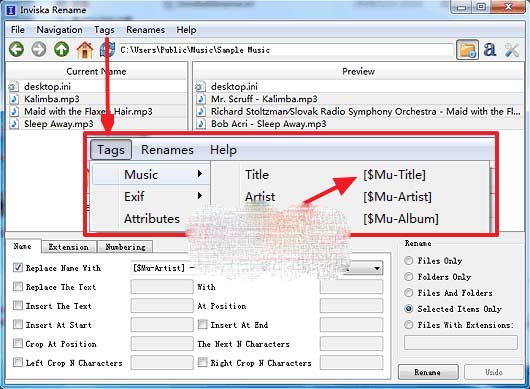
Task: Click the letter 'a' toolbar icon
Action: (489, 50)
